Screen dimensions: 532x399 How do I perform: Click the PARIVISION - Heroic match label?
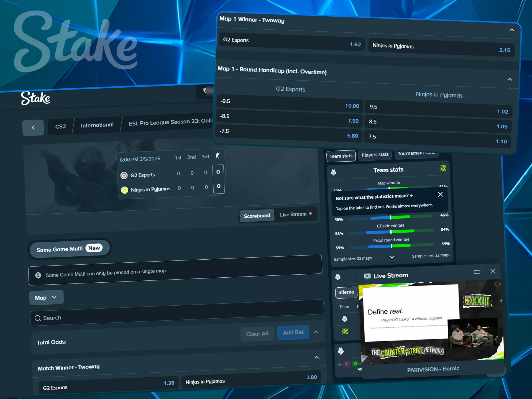pos(433,369)
